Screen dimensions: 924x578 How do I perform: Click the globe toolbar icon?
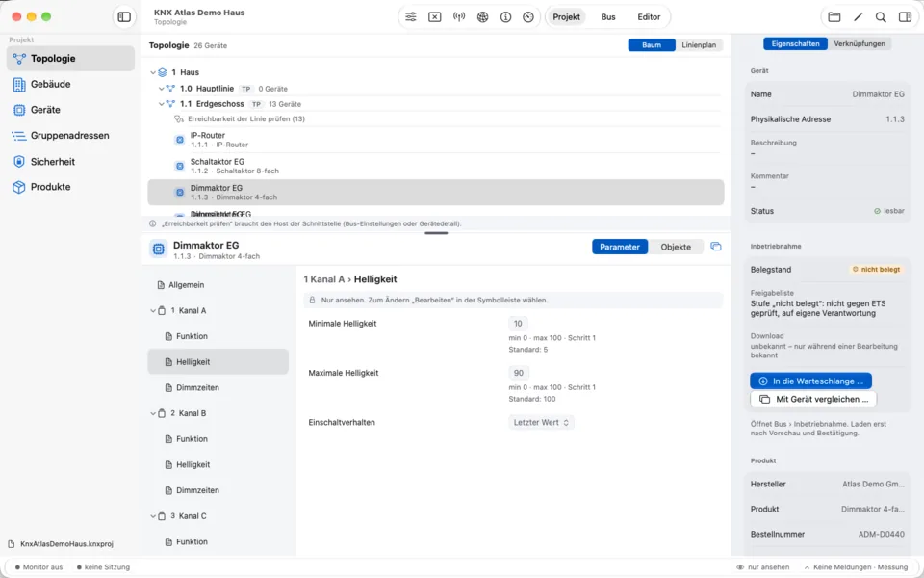coord(482,17)
